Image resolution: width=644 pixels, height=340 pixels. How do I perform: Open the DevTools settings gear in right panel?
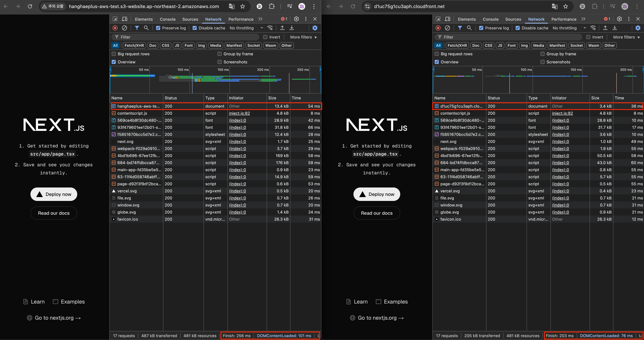click(x=619, y=19)
